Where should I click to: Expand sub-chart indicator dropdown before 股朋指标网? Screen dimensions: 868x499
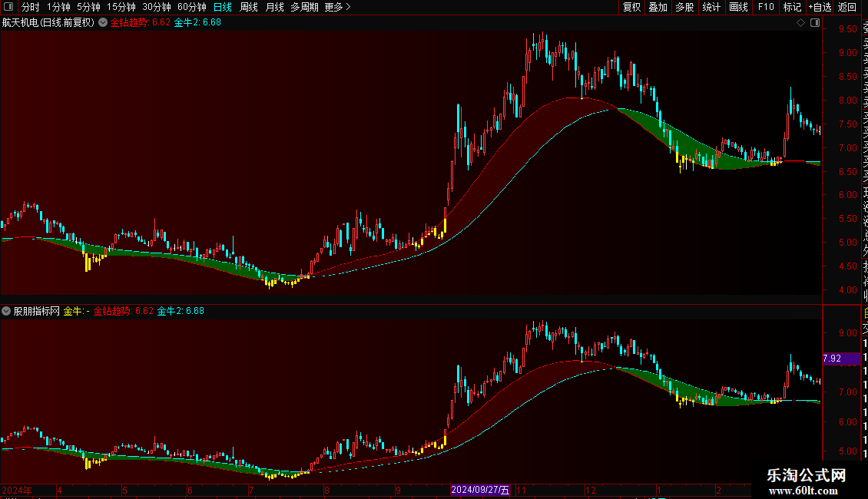click(6, 311)
